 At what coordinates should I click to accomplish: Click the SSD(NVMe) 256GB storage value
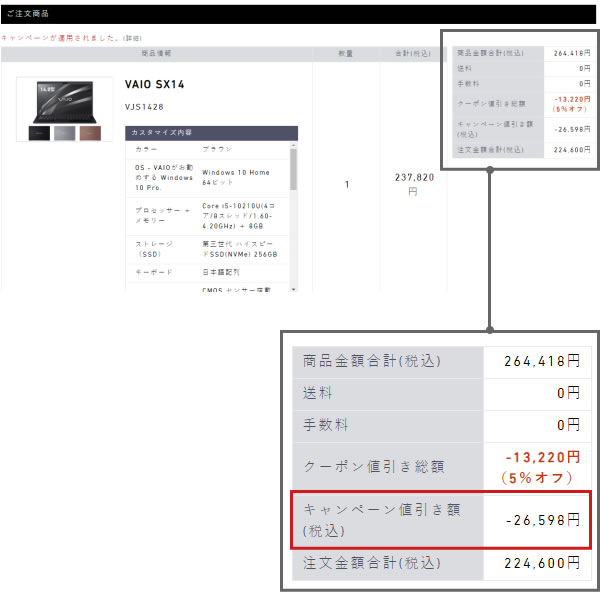click(240, 249)
